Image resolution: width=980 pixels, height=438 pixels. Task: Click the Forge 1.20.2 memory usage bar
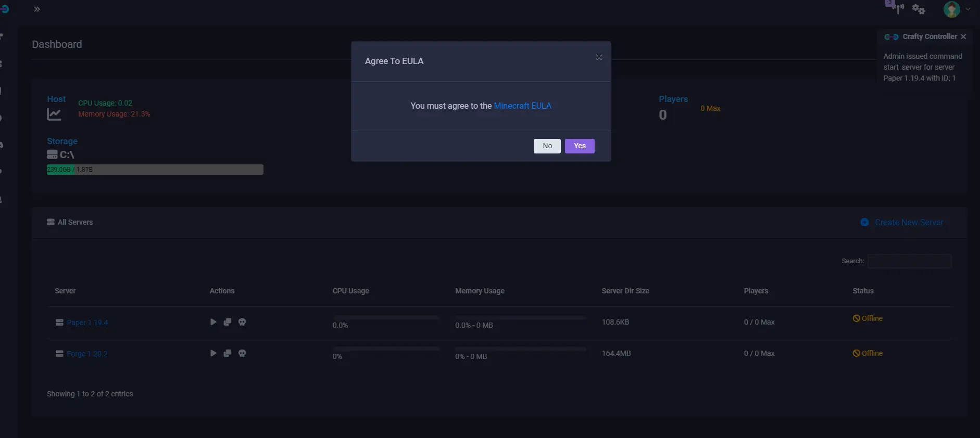tap(521, 349)
